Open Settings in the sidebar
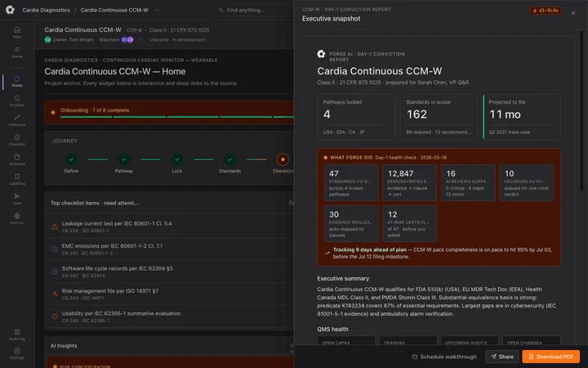Image resolution: width=588 pixels, height=368 pixels. pyautogui.click(x=17, y=353)
